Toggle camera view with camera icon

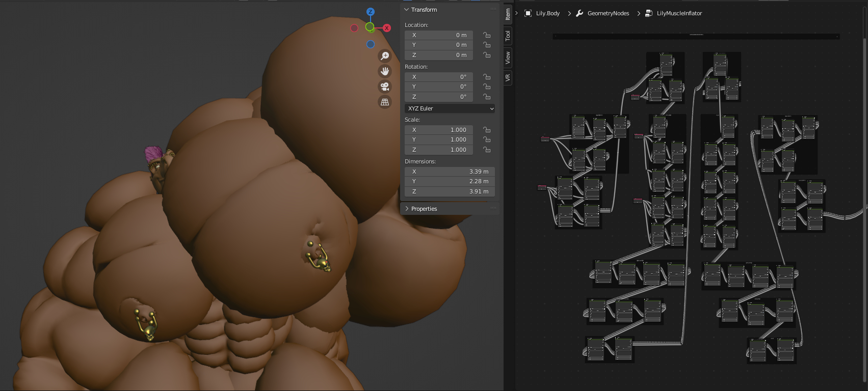pos(385,87)
